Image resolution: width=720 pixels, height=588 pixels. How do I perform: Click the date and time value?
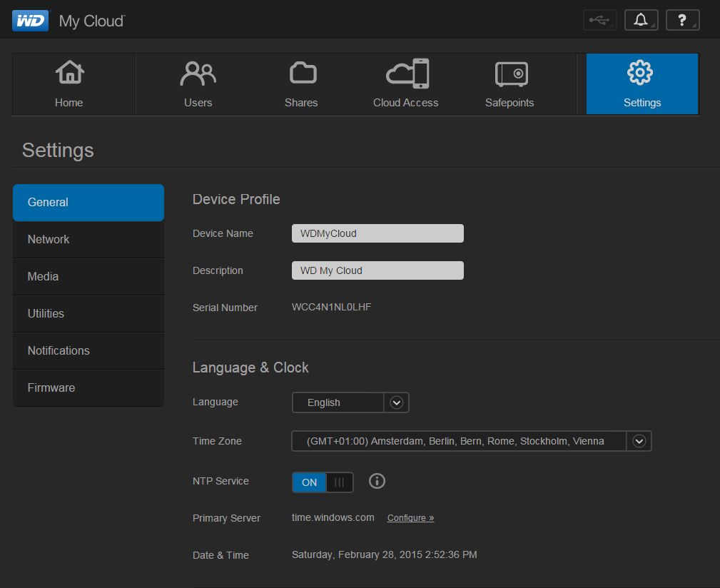tap(385, 554)
